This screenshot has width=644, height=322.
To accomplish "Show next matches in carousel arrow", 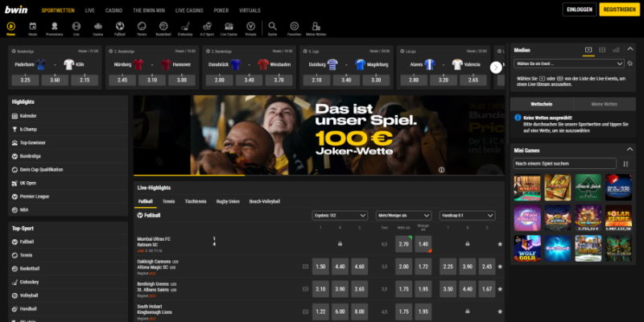I will (496, 68).
